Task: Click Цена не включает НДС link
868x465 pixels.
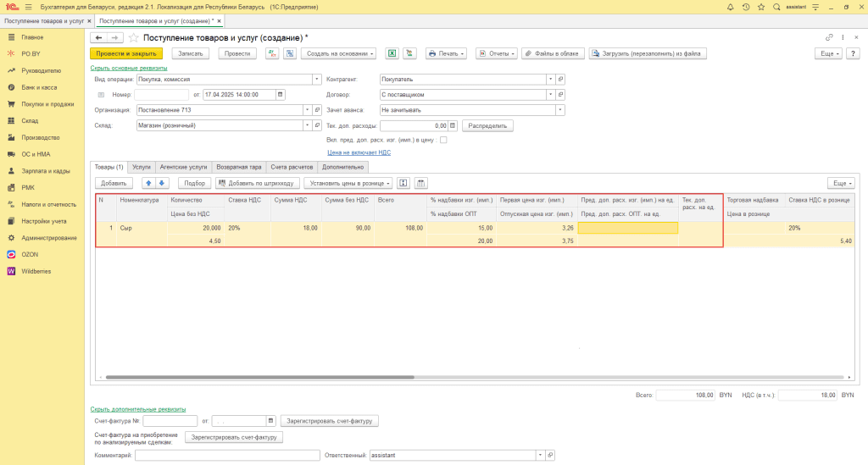Action: pyautogui.click(x=359, y=152)
